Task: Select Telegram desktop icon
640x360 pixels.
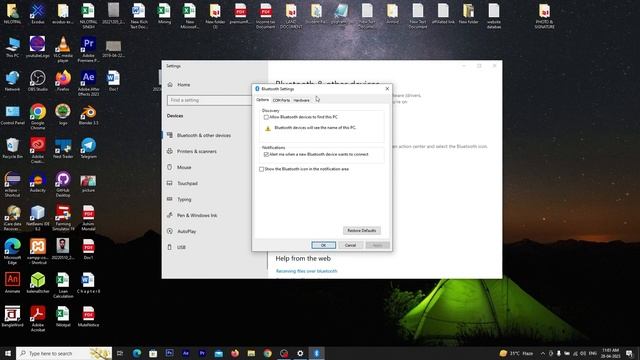Action: click(x=88, y=148)
